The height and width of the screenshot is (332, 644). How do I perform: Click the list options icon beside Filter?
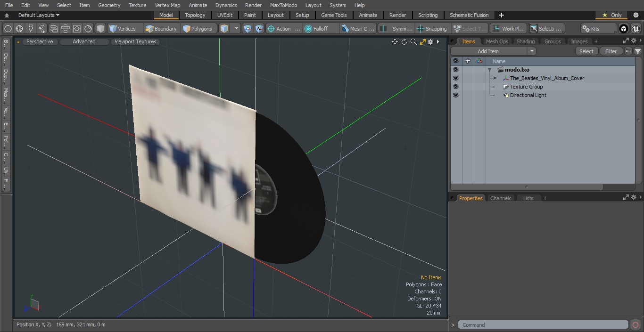click(628, 51)
